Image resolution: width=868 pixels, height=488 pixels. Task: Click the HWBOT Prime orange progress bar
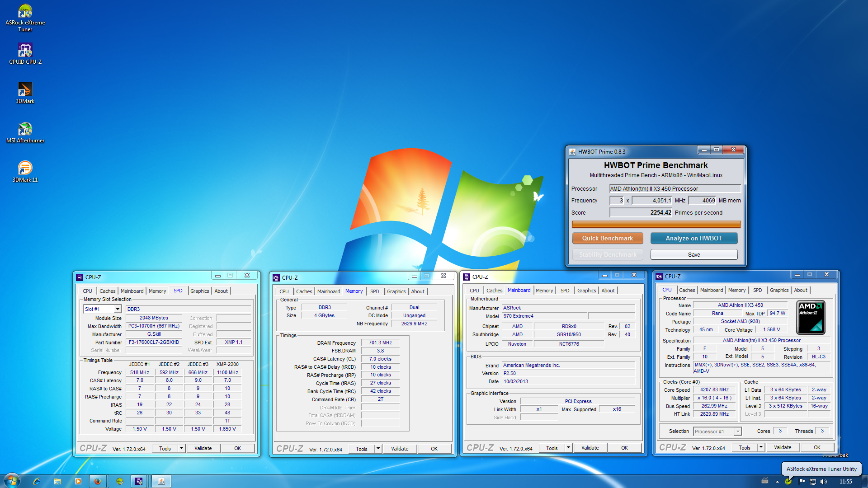(656, 224)
